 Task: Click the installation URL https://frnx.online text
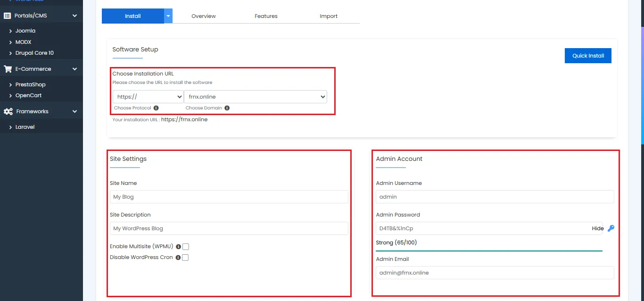(x=184, y=119)
